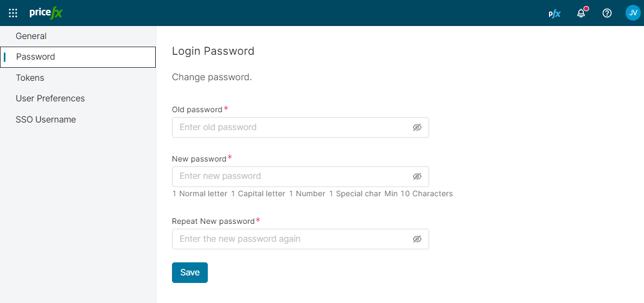The width and height of the screenshot is (644, 303).
Task: Go to the General settings section
Action: tap(31, 36)
